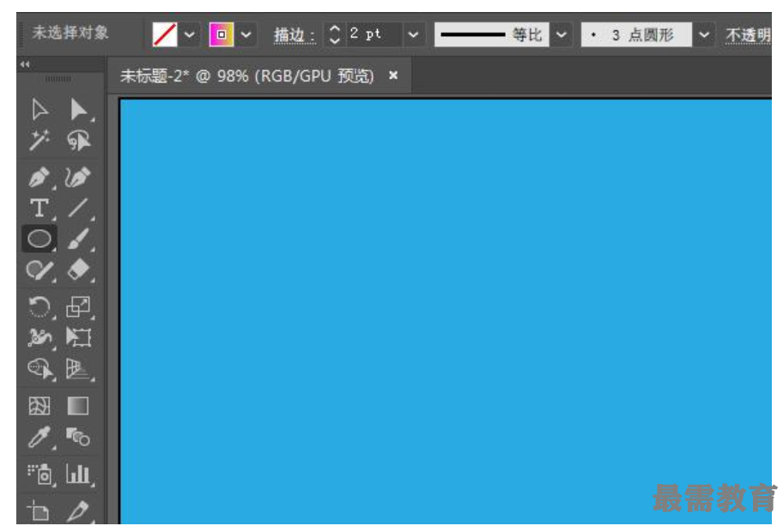
Task: Select the Shape Builder tool
Action: coord(39,369)
